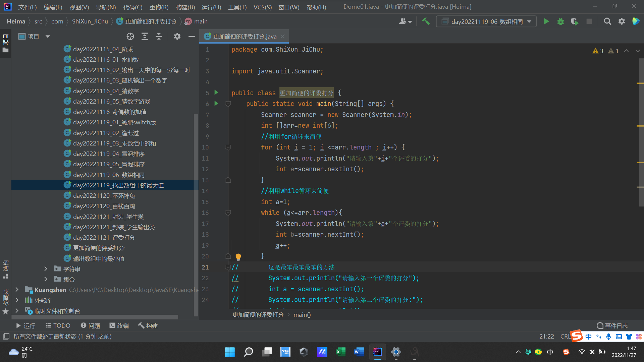Viewport: 644px width, 362px height.
Task: Open run configuration dropdown day20221119_06
Action: point(486,21)
